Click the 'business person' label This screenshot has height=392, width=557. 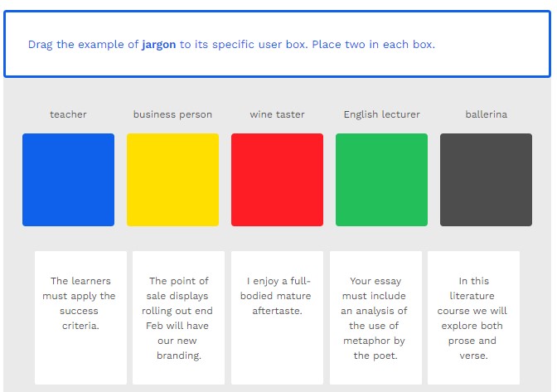[x=172, y=114]
